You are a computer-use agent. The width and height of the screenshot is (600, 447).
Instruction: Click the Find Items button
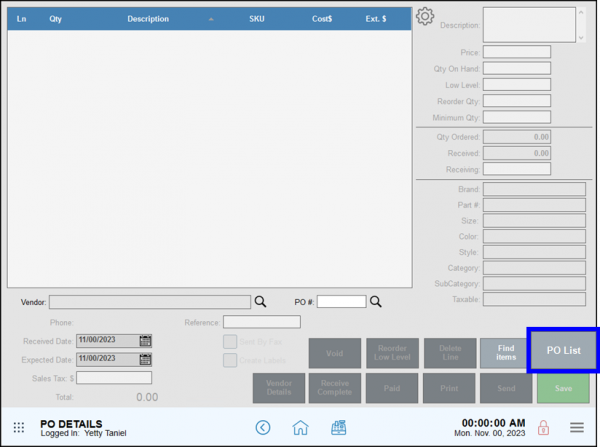pos(505,353)
